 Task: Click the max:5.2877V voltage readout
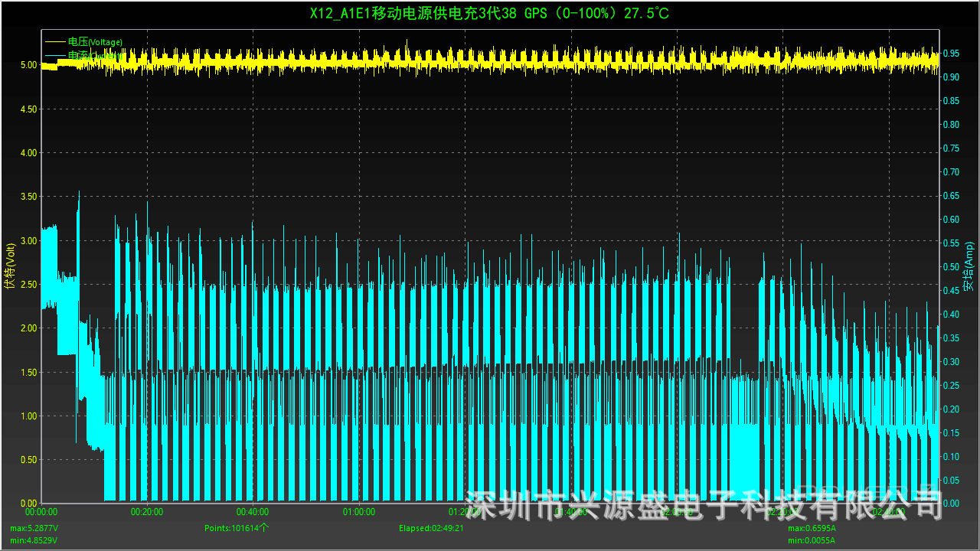[34, 528]
